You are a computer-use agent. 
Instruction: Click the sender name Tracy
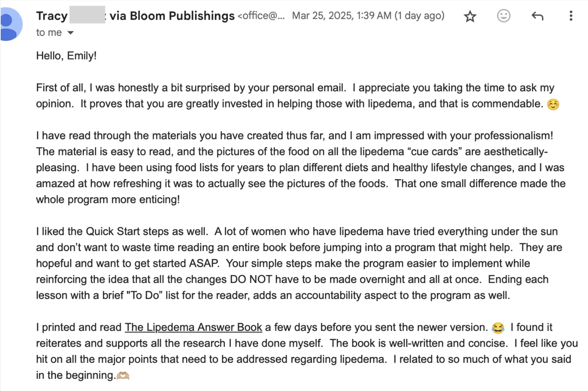(x=52, y=16)
